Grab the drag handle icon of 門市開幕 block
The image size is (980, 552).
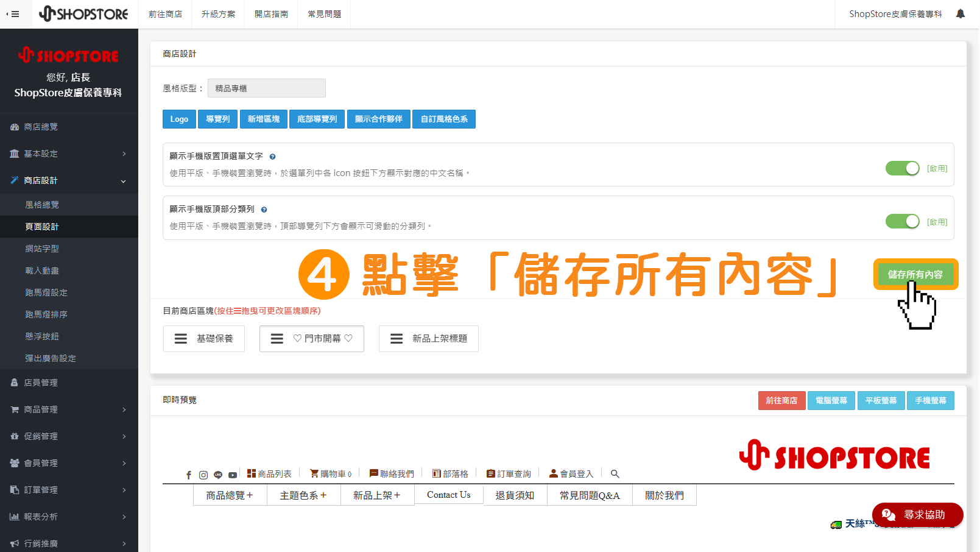(x=277, y=339)
